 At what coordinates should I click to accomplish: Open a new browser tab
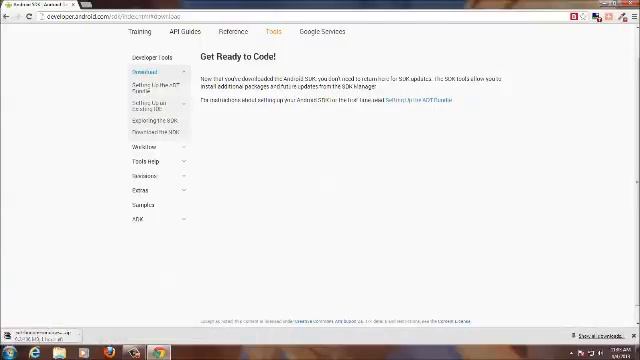(x=86, y=4)
